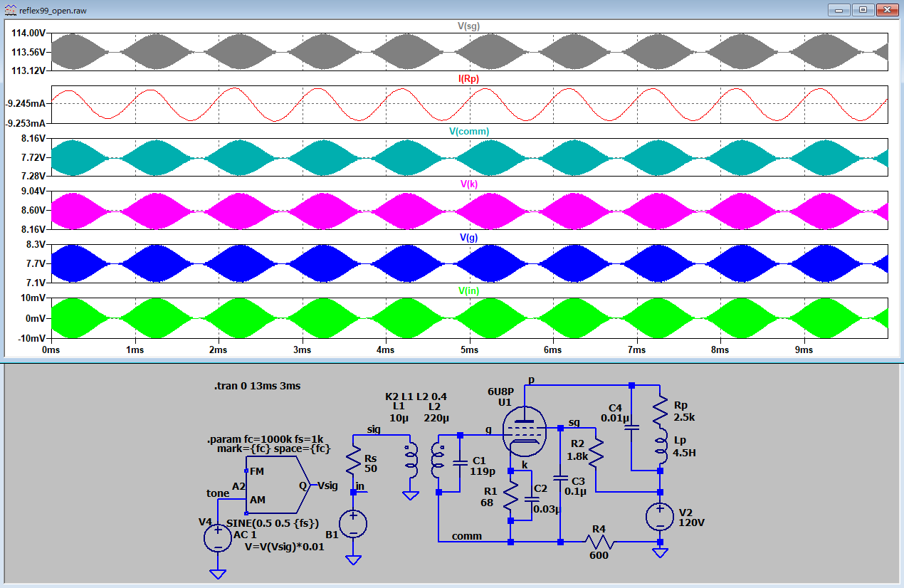
Task: Select capacitor C4 symbol
Action: tap(632, 427)
